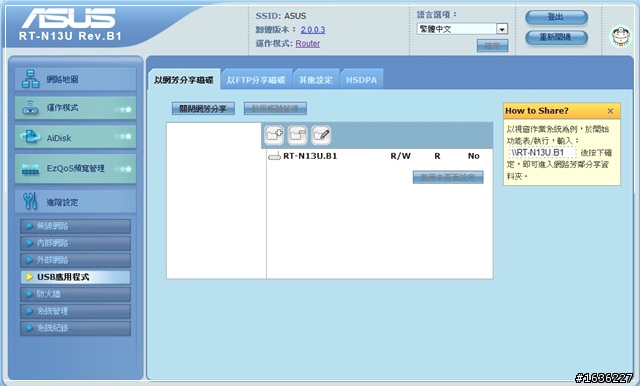The height and width of the screenshot is (386, 640).
Task: Open the 防火牆 submenu
Action: [x=76, y=294]
